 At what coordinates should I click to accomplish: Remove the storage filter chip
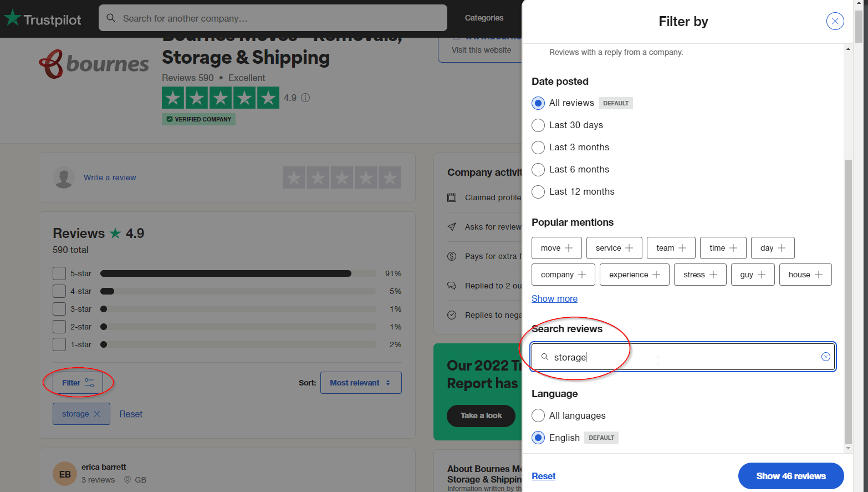coord(97,414)
